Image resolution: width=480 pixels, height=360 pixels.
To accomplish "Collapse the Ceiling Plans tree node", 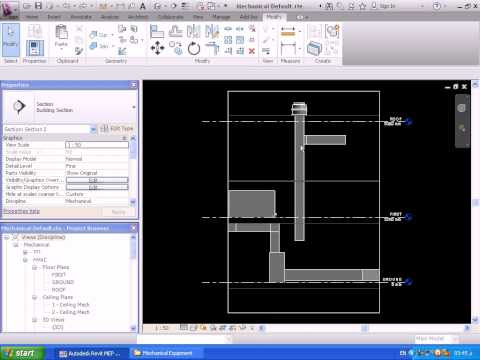I will point(35,297).
